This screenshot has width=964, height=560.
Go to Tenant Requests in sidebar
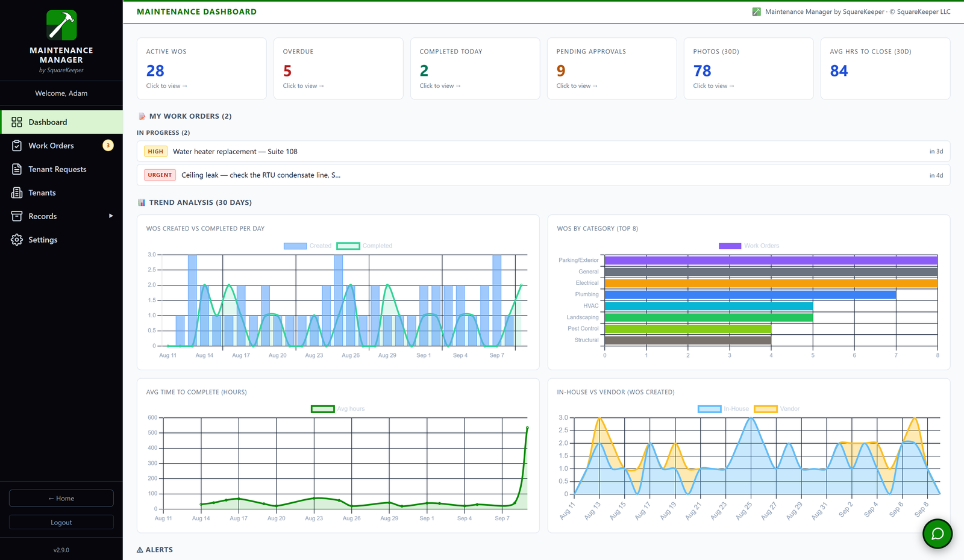(x=61, y=169)
